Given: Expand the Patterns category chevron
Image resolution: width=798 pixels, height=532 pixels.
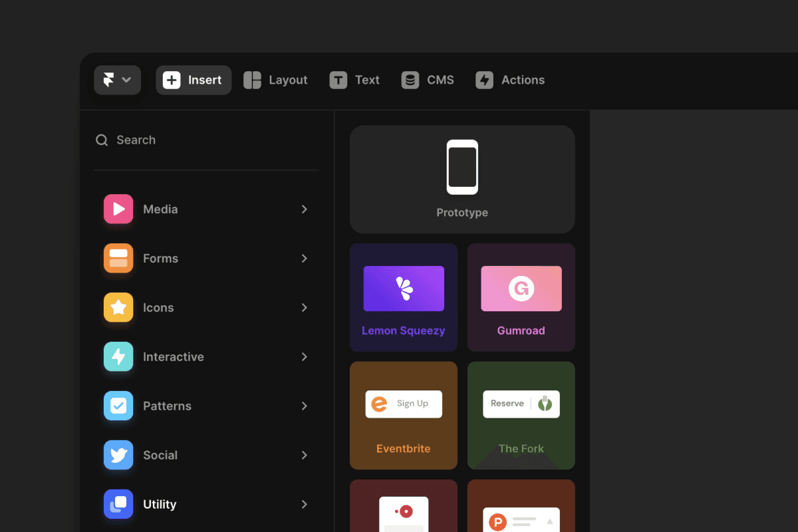Looking at the screenshot, I should coord(305,406).
